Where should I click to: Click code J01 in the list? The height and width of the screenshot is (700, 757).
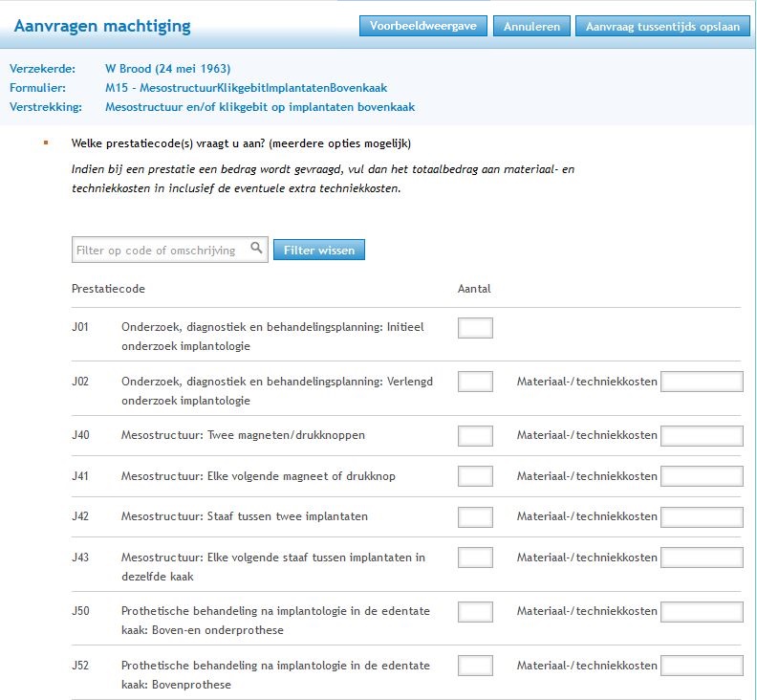click(x=80, y=327)
